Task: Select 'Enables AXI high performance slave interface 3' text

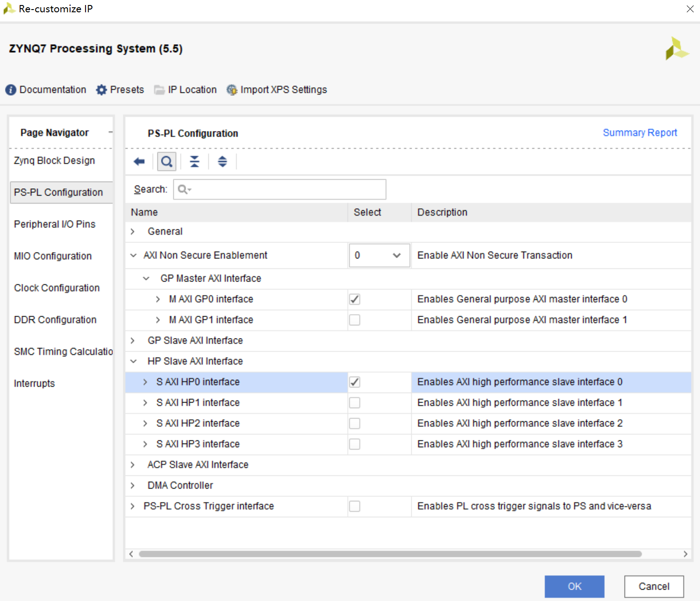Action: click(520, 444)
